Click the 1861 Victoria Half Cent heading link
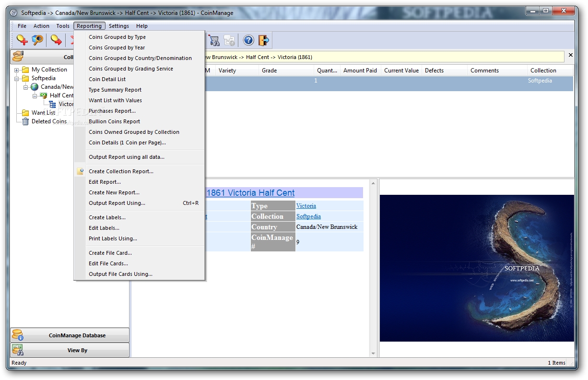 (250, 193)
